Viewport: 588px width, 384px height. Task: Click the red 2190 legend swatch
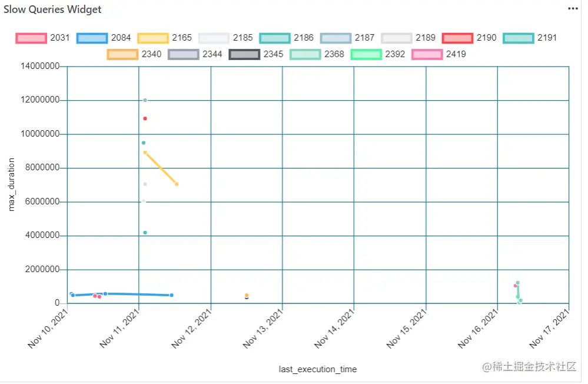pos(457,38)
